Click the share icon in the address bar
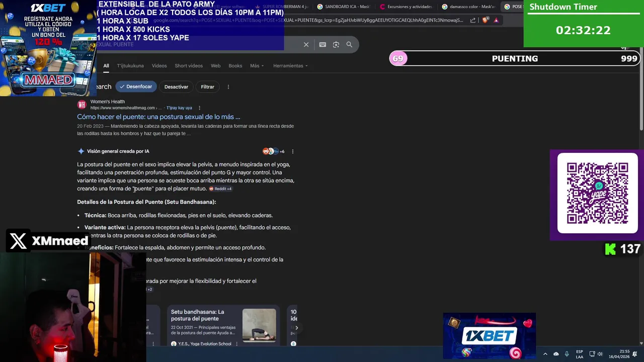 click(x=473, y=20)
